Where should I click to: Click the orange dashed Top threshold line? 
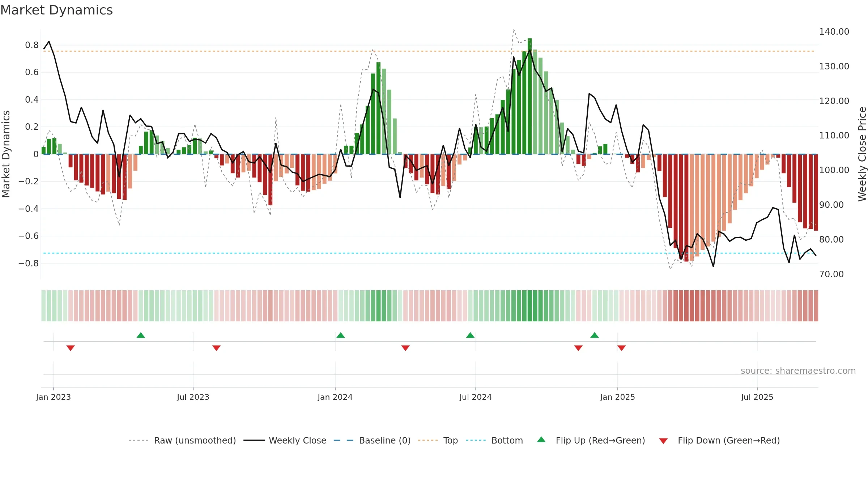[x=429, y=51]
